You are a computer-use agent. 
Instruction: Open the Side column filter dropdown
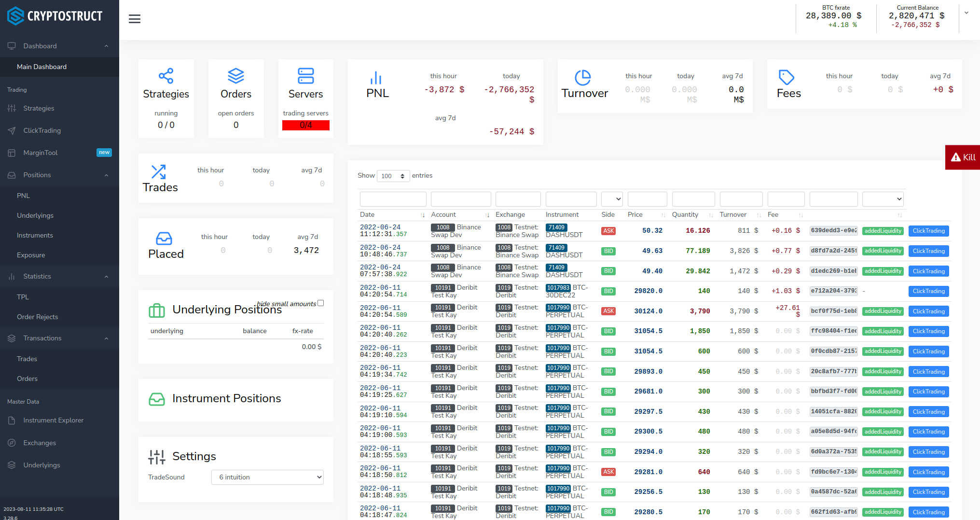[612, 199]
